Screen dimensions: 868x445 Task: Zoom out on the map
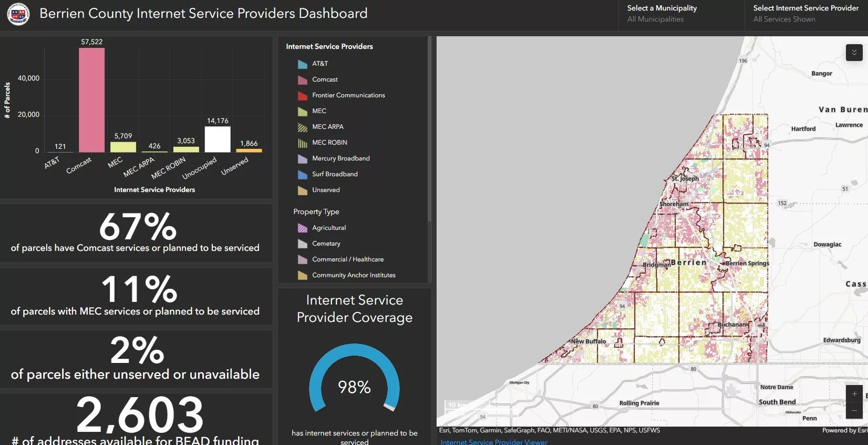pos(854,410)
